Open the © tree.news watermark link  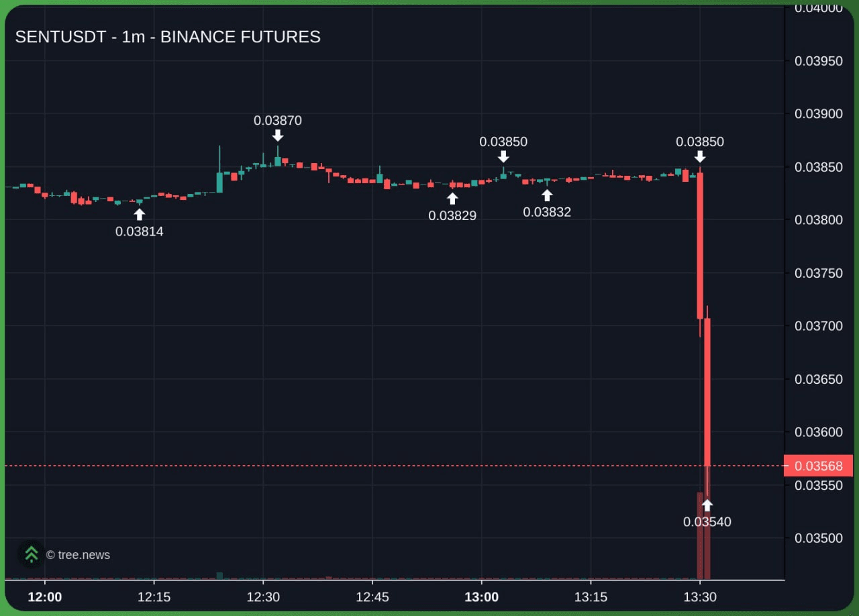(78, 555)
